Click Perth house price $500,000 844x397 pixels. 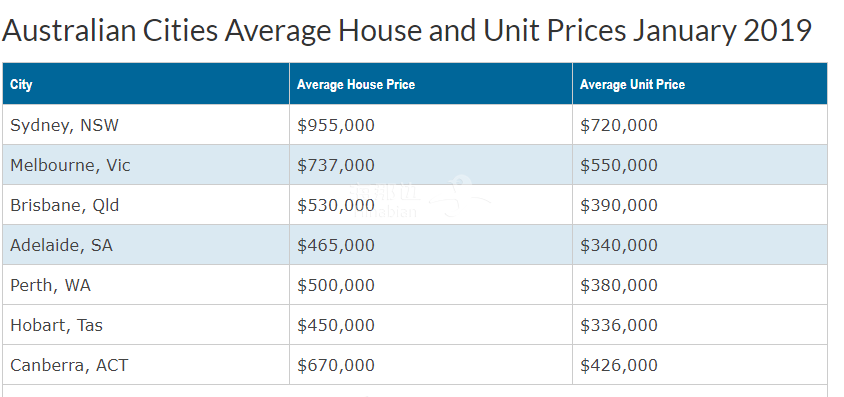(335, 285)
